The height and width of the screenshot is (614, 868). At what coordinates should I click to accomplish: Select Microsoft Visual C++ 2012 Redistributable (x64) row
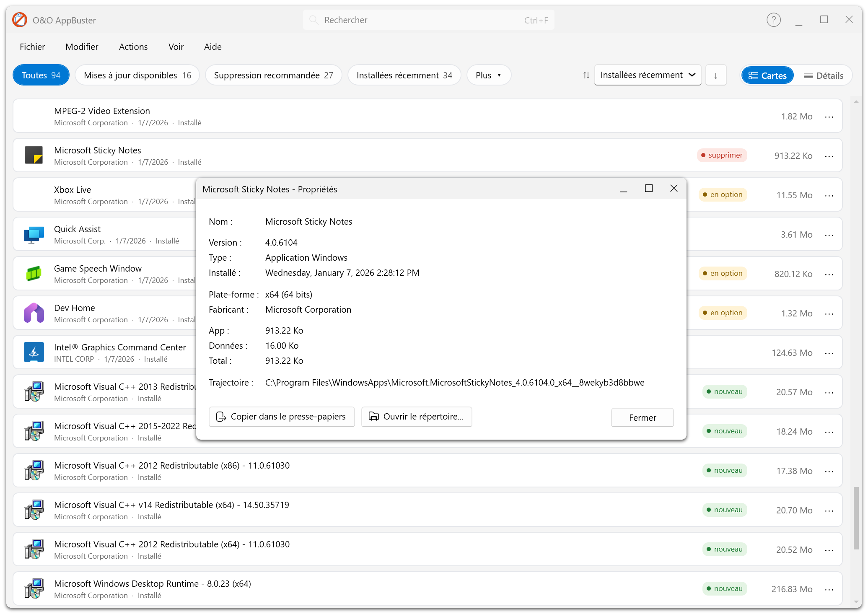(x=428, y=549)
